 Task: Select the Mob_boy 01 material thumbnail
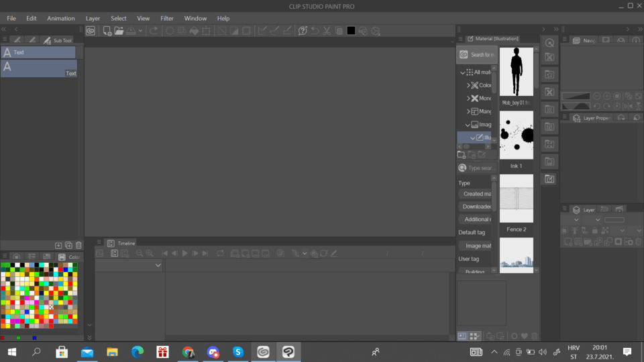[x=517, y=72]
